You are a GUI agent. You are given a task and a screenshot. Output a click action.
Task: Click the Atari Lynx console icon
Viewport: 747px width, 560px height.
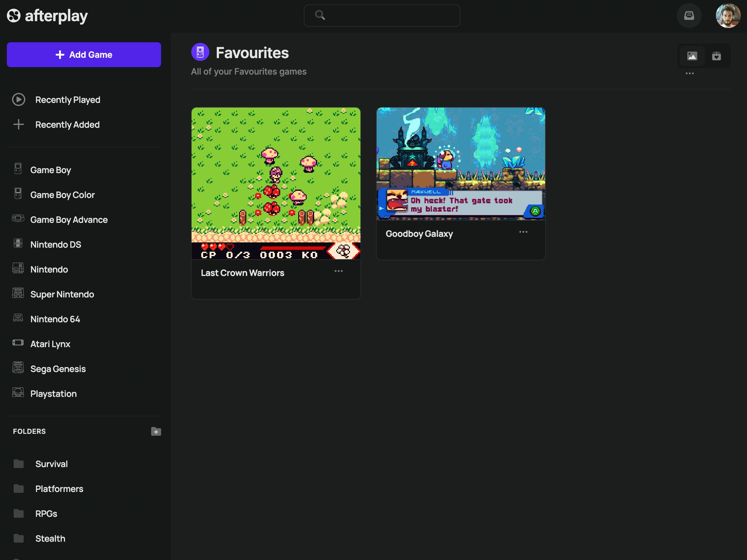click(x=18, y=342)
